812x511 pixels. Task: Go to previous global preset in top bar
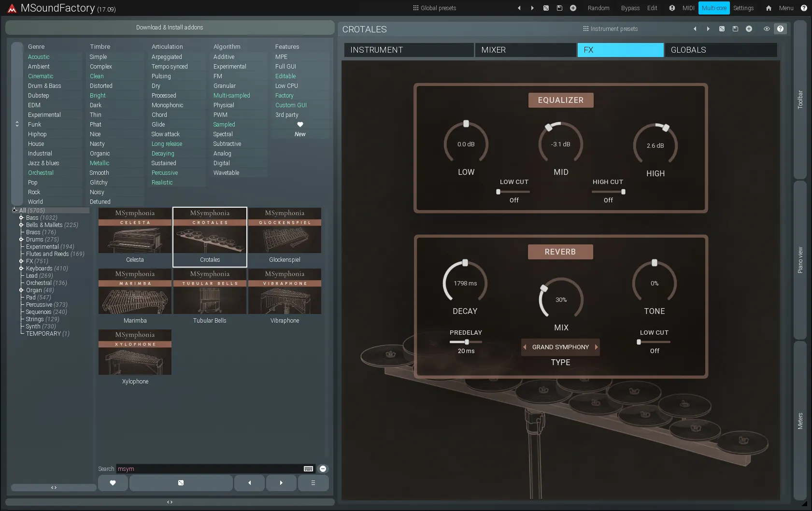coord(519,8)
